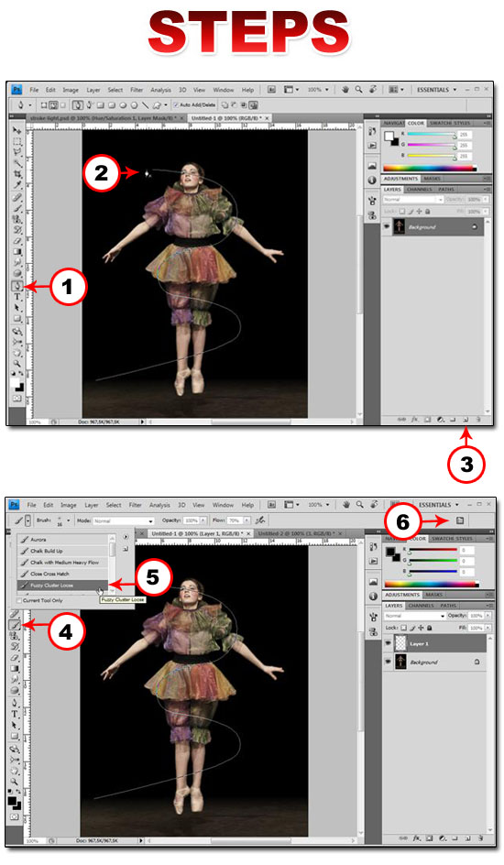Click the fx layer style icon in Background-only Layers panel

coord(415,420)
